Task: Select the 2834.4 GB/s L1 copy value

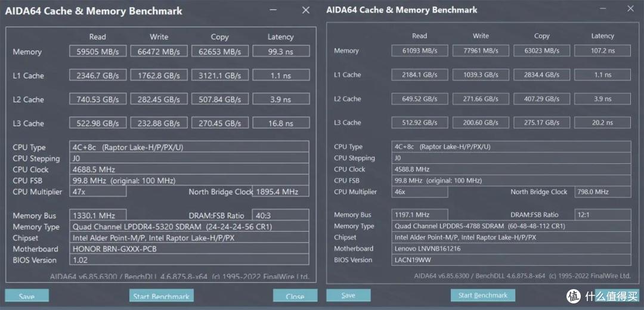Action: (541, 75)
